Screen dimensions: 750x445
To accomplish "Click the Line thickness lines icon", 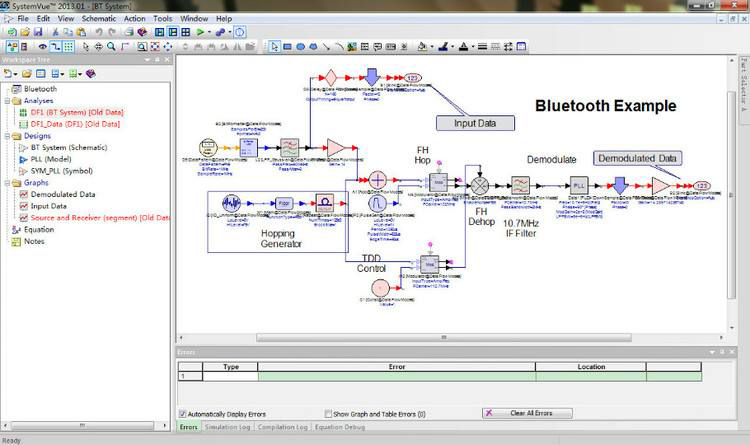I will [482, 46].
